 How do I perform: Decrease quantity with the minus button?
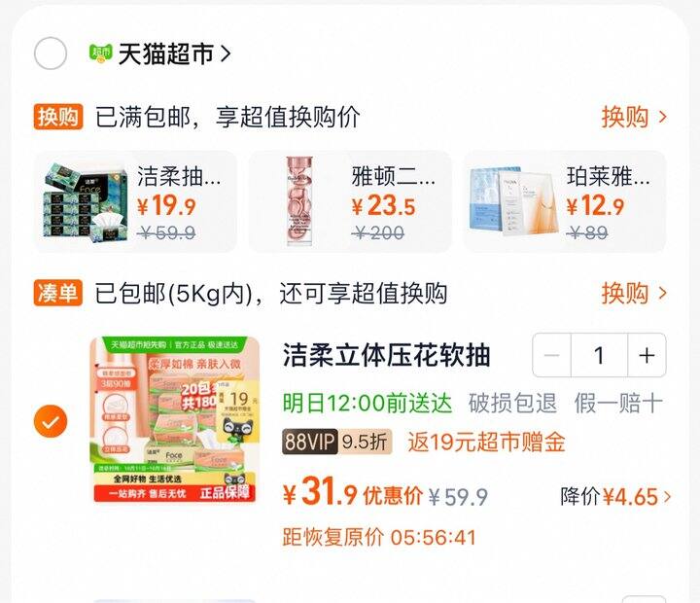552,356
